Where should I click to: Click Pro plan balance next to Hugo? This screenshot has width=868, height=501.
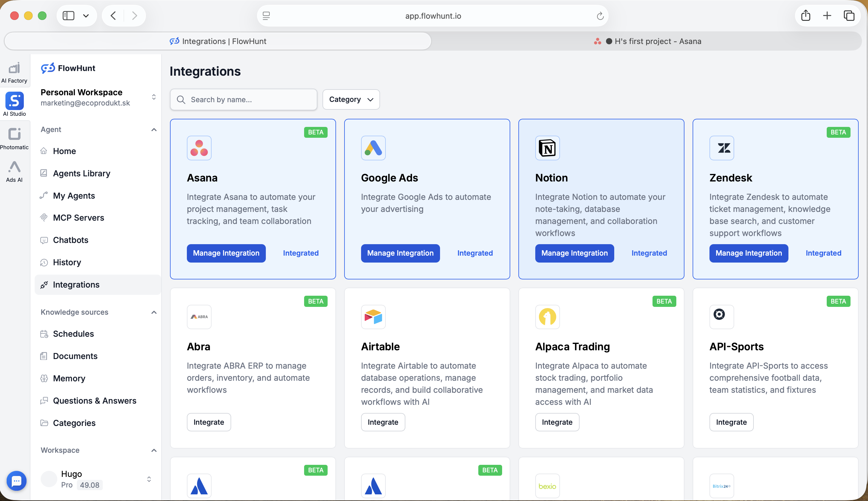[x=89, y=485]
